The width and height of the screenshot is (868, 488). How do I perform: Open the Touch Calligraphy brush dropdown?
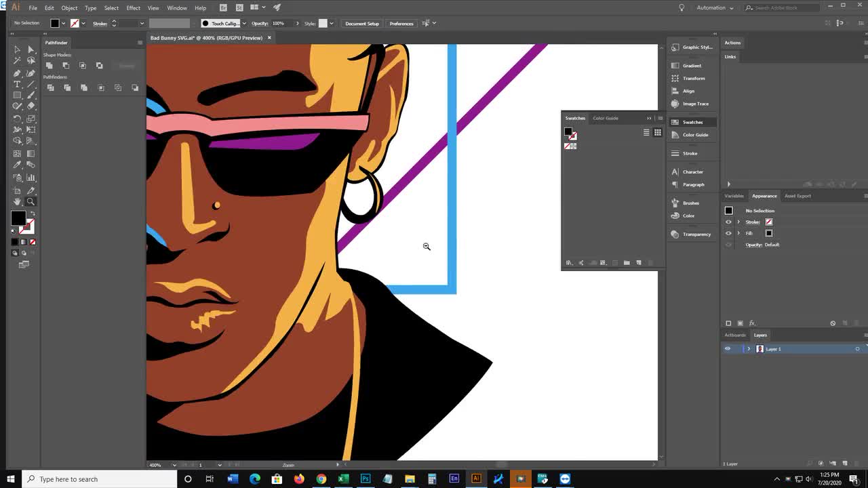[x=244, y=23]
